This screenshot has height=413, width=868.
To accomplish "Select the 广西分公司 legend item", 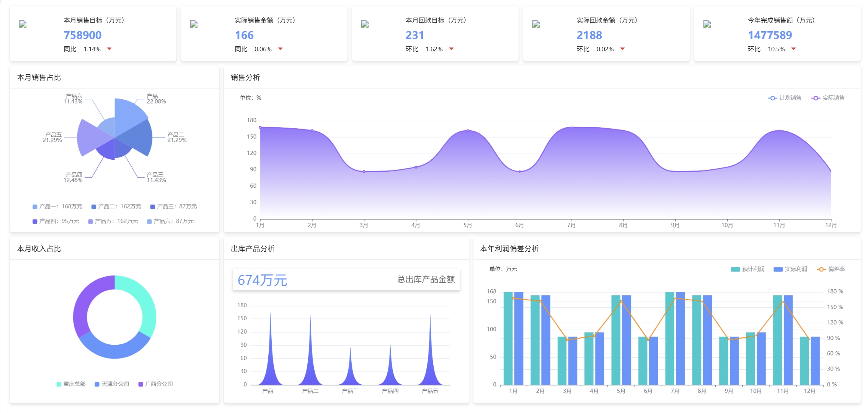I will pyautogui.click(x=156, y=384).
